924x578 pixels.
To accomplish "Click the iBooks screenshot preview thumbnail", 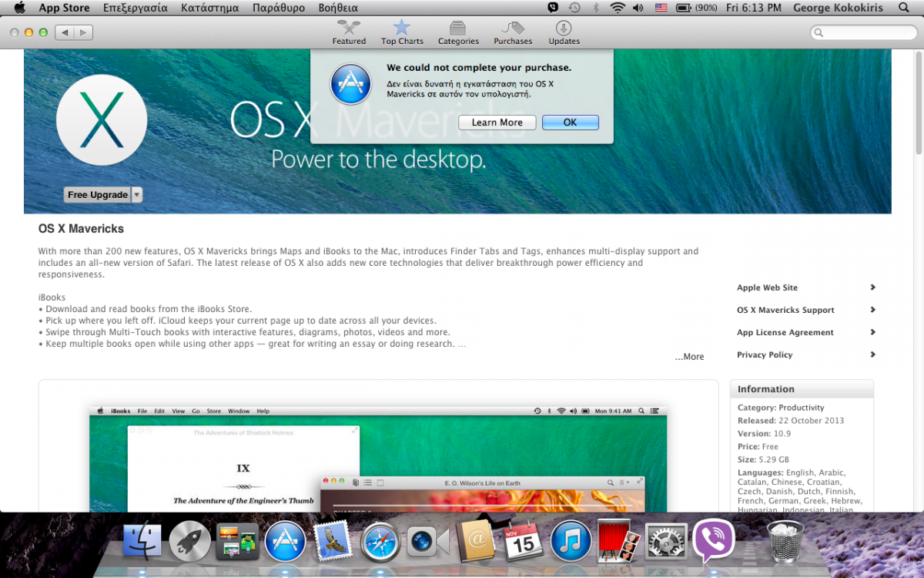I will [378, 459].
